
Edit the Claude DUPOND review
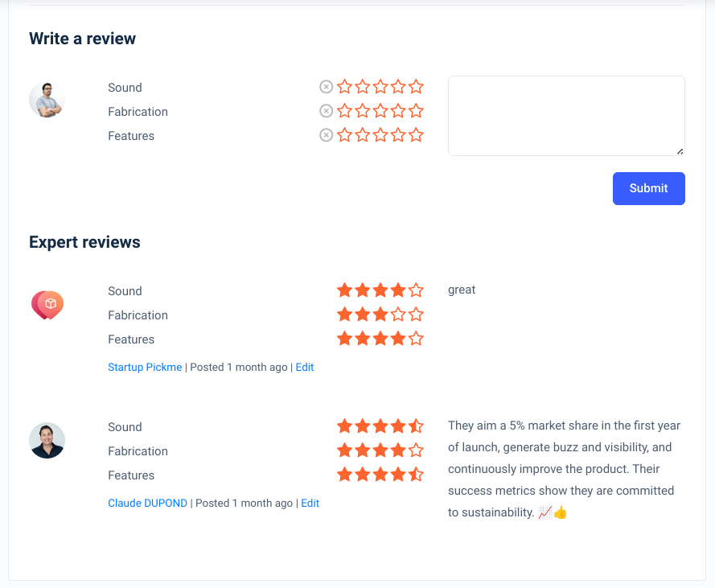(310, 504)
